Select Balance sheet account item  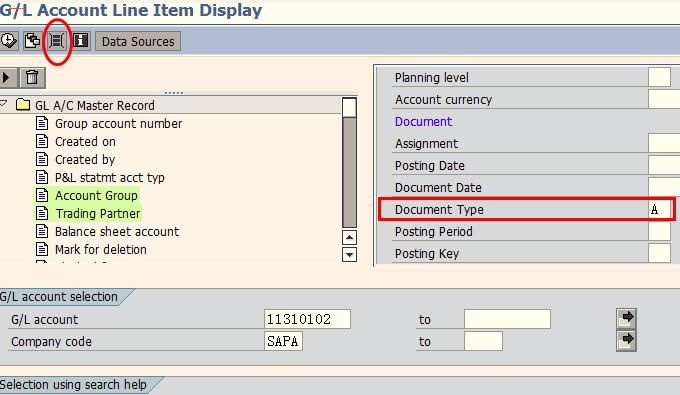coord(117,232)
